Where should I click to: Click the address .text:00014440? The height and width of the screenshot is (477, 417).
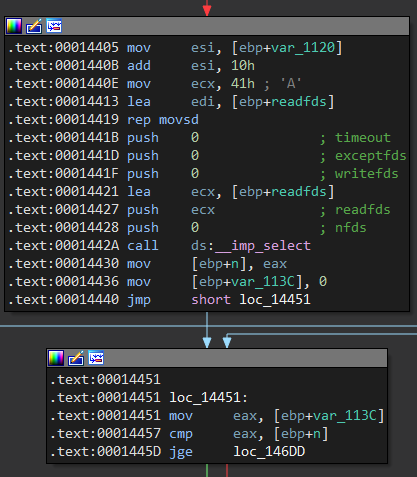point(63,300)
